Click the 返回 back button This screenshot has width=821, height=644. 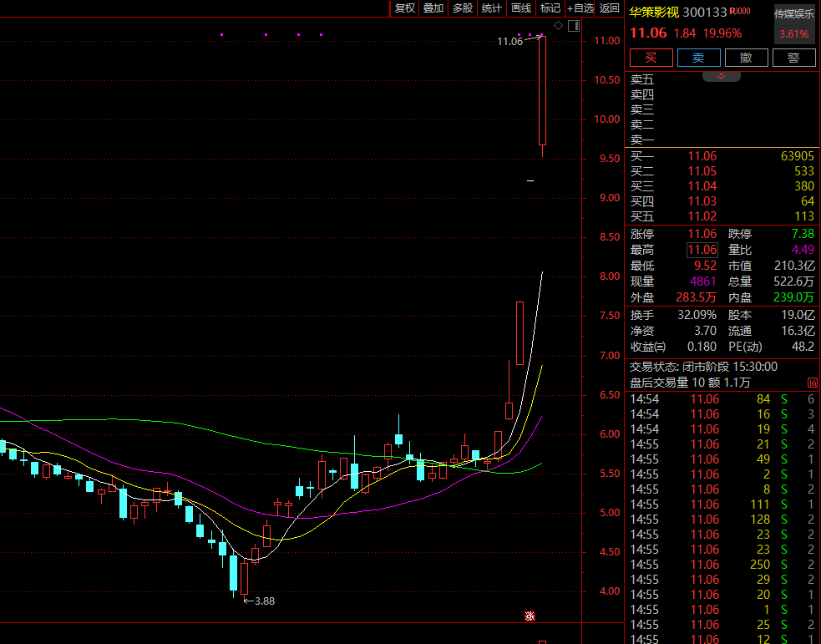tap(610, 8)
